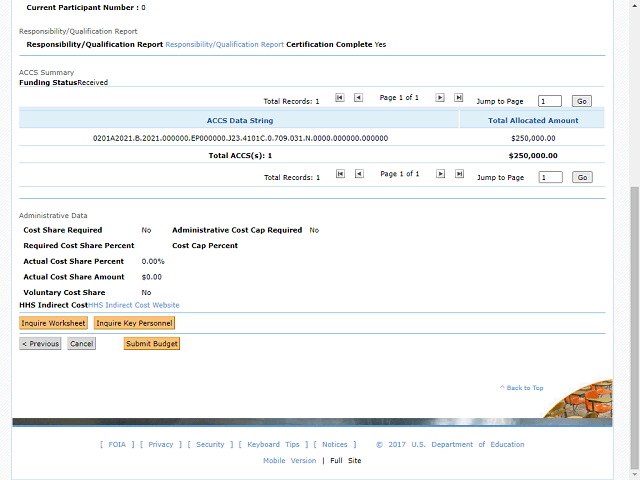Click the Inquire Worksheet button
The width and height of the screenshot is (640, 480).
pos(53,323)
